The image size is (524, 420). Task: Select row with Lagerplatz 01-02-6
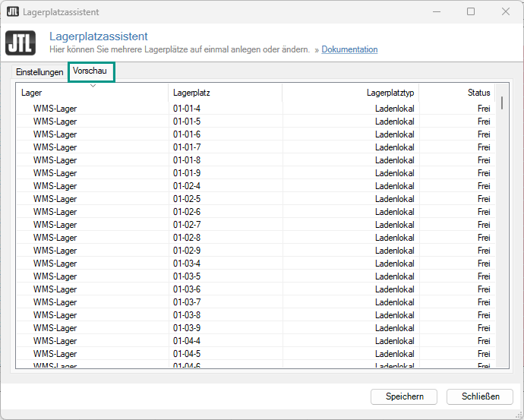pos(187,212)
